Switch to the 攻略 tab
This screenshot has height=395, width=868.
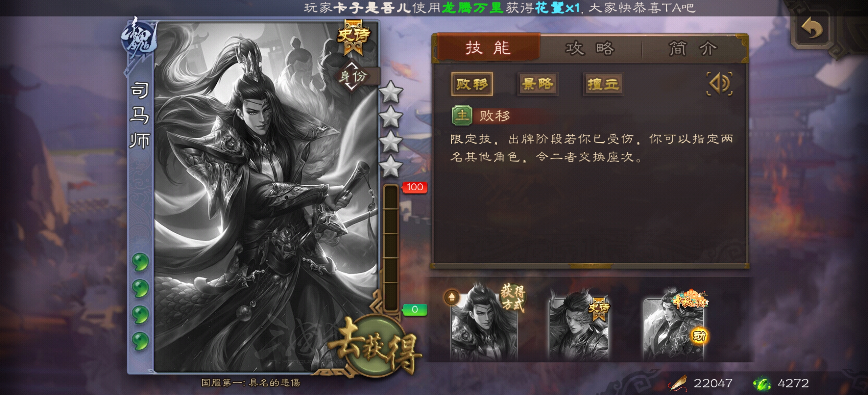pyautogui.click(x=590, y=49)
